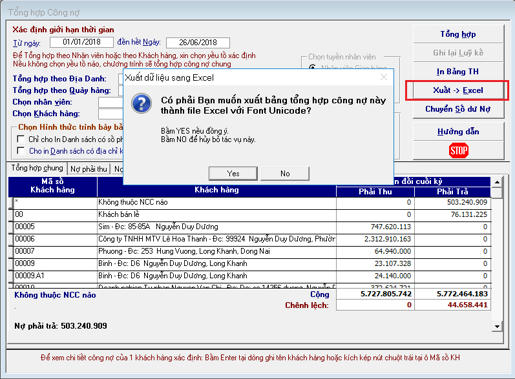Click the Chọn nhân viên label

42,102
